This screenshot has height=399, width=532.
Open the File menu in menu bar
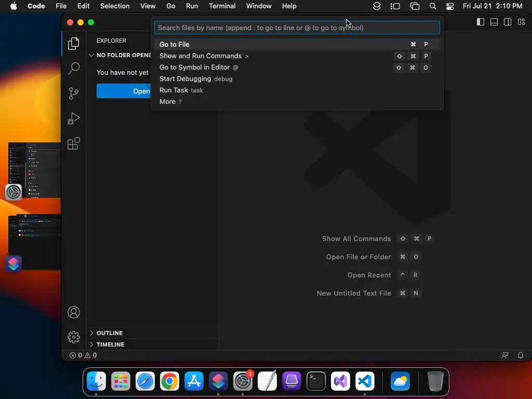(61, 6)
